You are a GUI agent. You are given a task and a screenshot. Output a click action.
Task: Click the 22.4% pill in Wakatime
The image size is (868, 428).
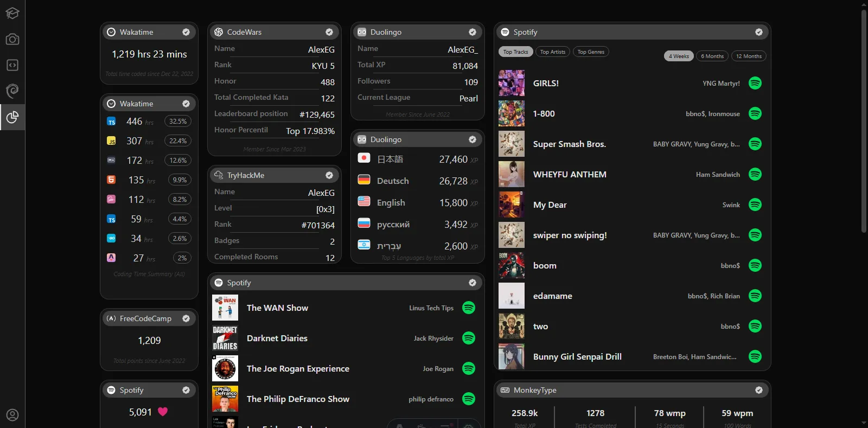pyautogui.click(x=178, y=140)
